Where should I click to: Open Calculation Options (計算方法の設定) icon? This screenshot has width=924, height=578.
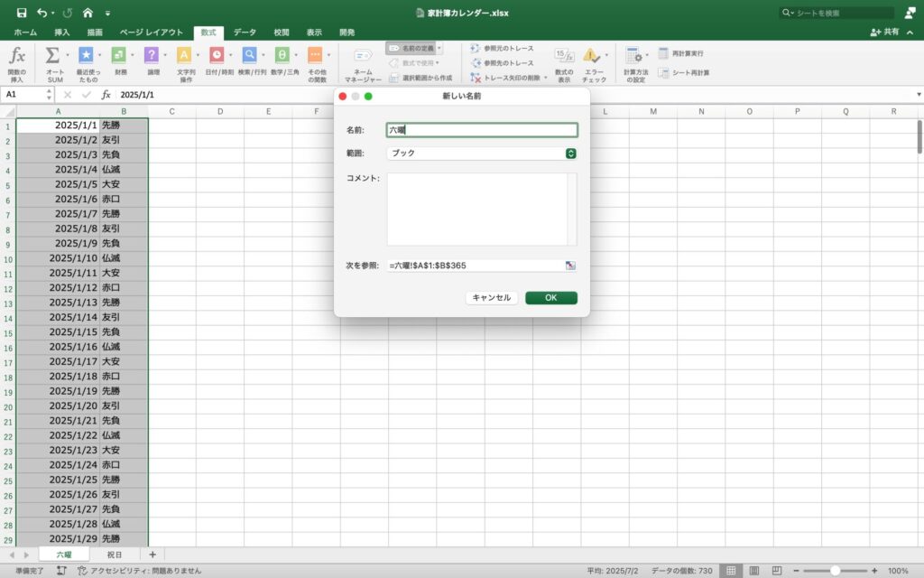tap(634, 55)
